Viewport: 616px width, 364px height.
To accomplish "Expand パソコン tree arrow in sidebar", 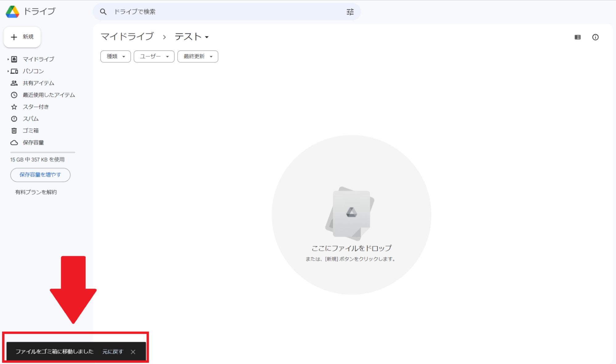I will tap(8, 71).
